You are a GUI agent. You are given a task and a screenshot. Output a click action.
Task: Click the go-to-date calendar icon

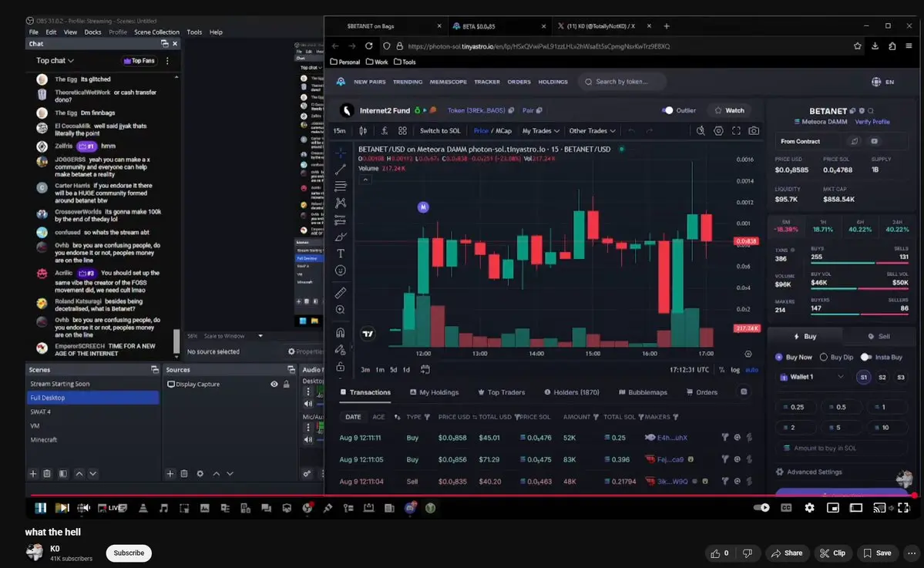pos(425,369)
